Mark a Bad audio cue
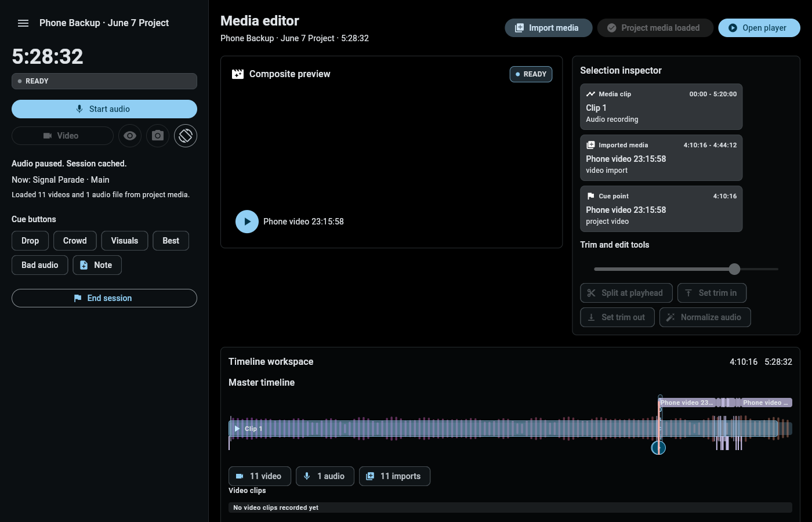Image resolution: width=812 pixels, height=522 pixels. (40, 265)
